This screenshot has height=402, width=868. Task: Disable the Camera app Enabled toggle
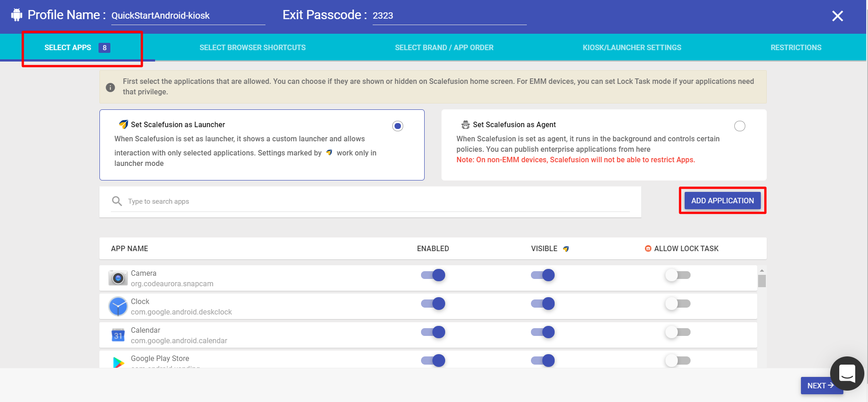click(433, 275)
